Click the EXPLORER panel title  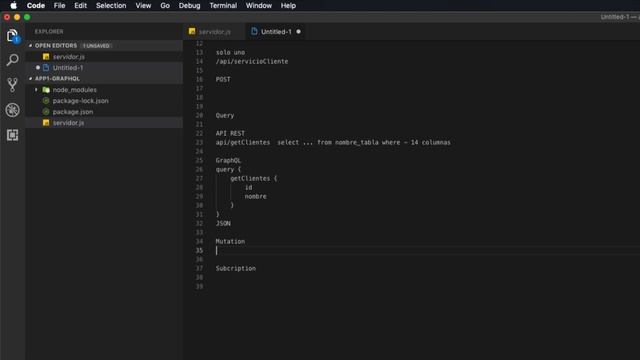point(49,31)
